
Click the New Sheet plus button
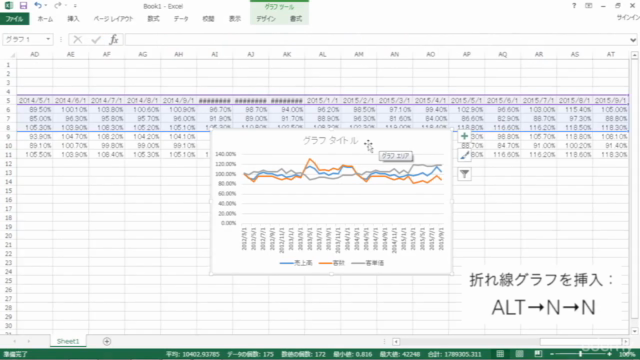point(107,341)
